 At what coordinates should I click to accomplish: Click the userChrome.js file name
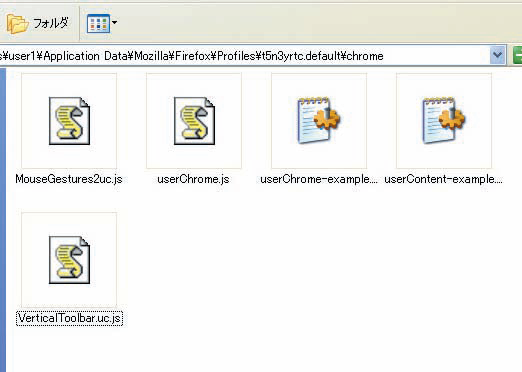tap(193, 179)
